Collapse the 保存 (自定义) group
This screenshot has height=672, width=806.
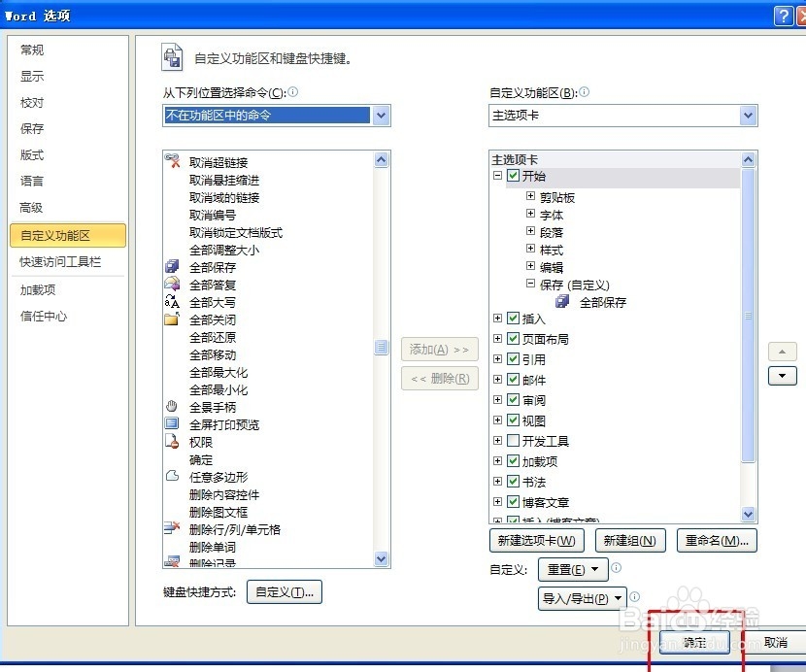click(531, 284)
